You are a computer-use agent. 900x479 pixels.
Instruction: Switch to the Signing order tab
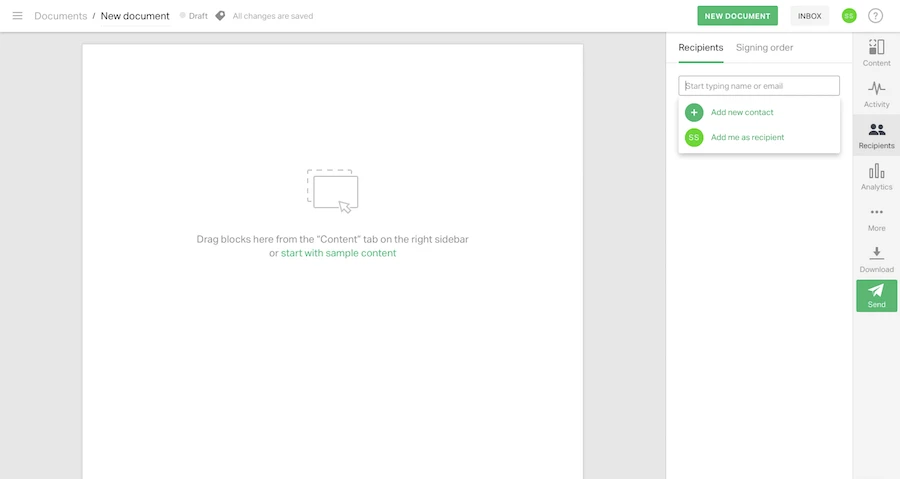click(764, 47)
